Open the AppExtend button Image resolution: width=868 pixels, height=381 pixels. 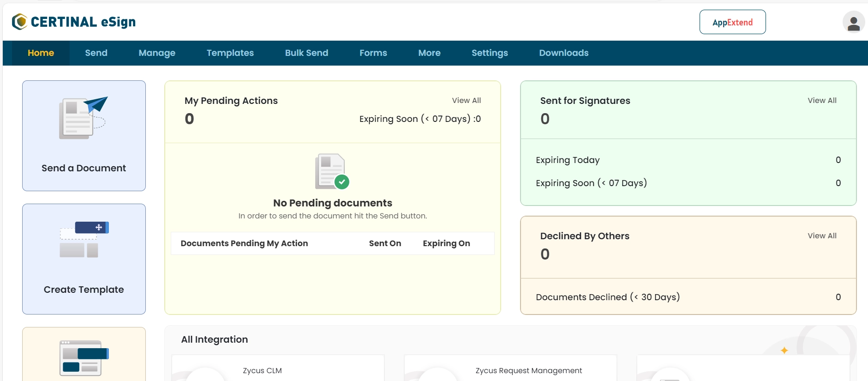[x=732, y=22]
